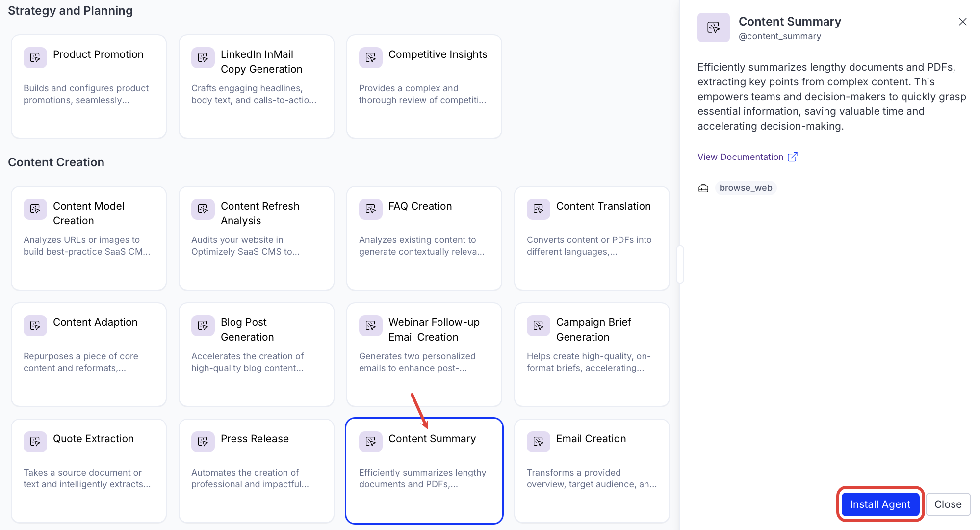Open the Campaign Brief Generation card
This screenshot has width=980, height=530.
pos(592,354)
